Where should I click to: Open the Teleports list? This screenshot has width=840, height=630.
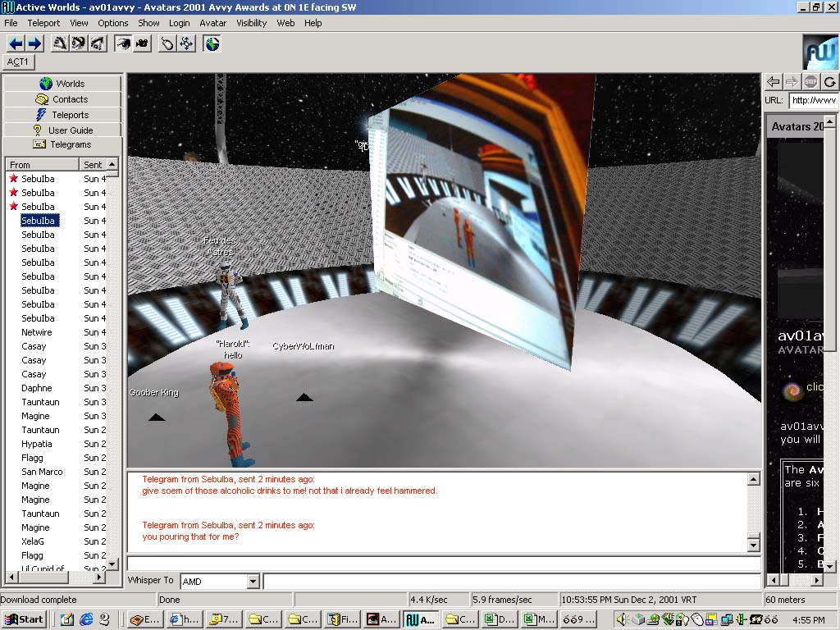click(62, 115)
